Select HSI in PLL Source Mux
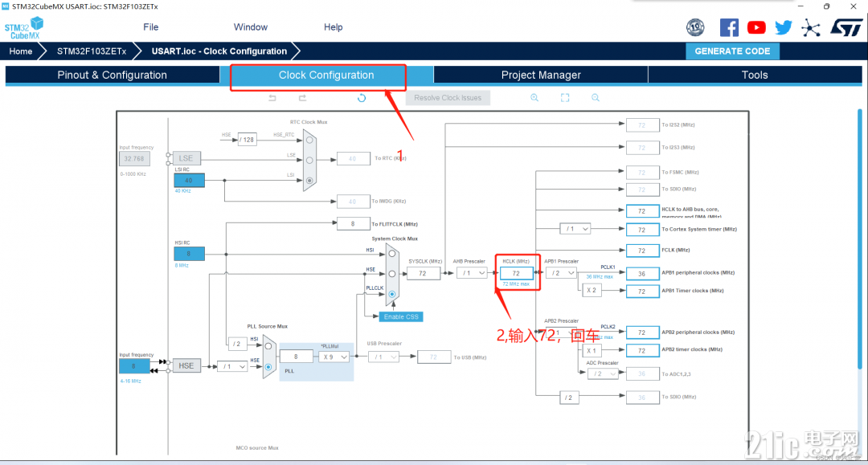This screenshot has width=868, height=465. click(x=268, y=346)
